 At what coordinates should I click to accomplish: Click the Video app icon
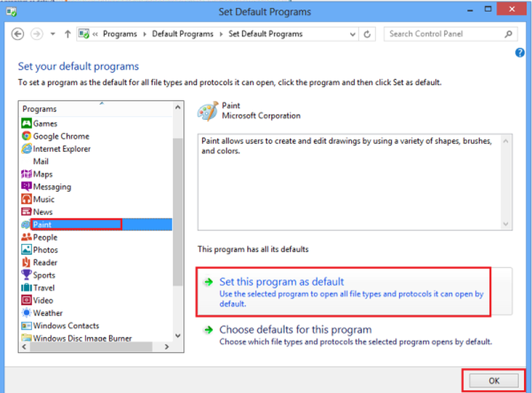(27, 300)
